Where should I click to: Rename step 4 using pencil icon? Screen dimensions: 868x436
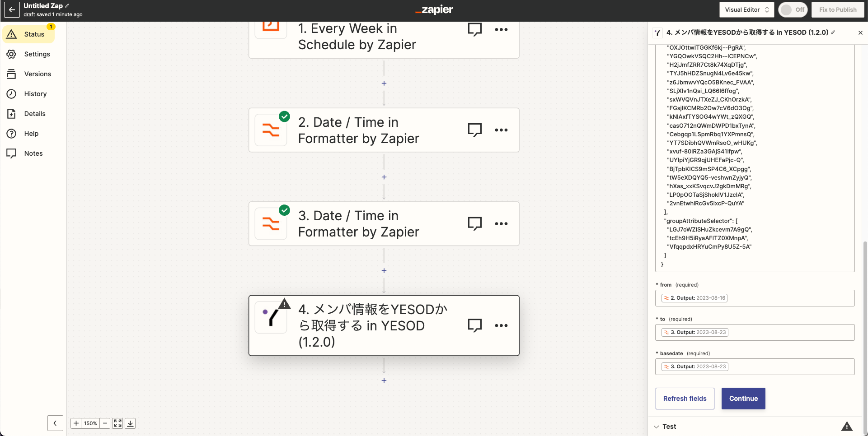click(833, 32)
